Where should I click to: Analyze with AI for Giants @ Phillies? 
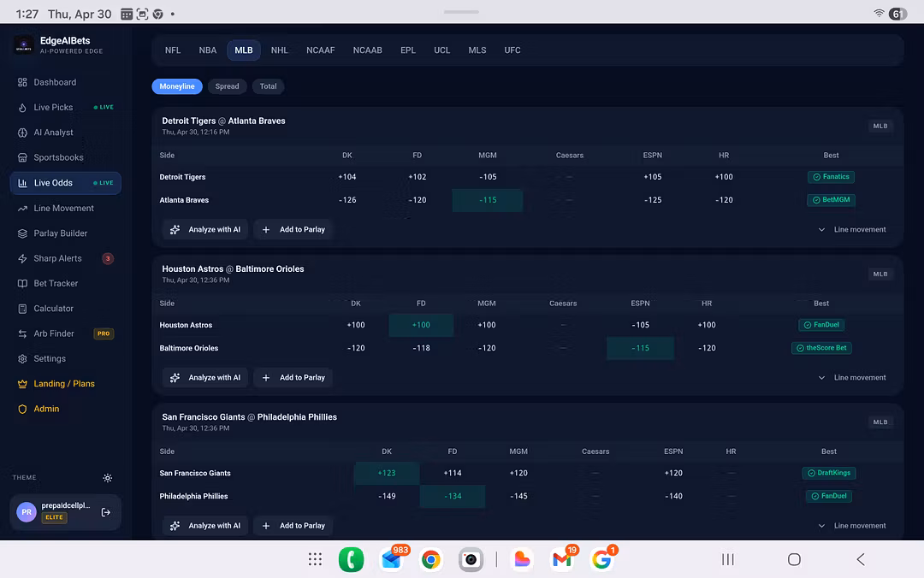tap(205, 526)
